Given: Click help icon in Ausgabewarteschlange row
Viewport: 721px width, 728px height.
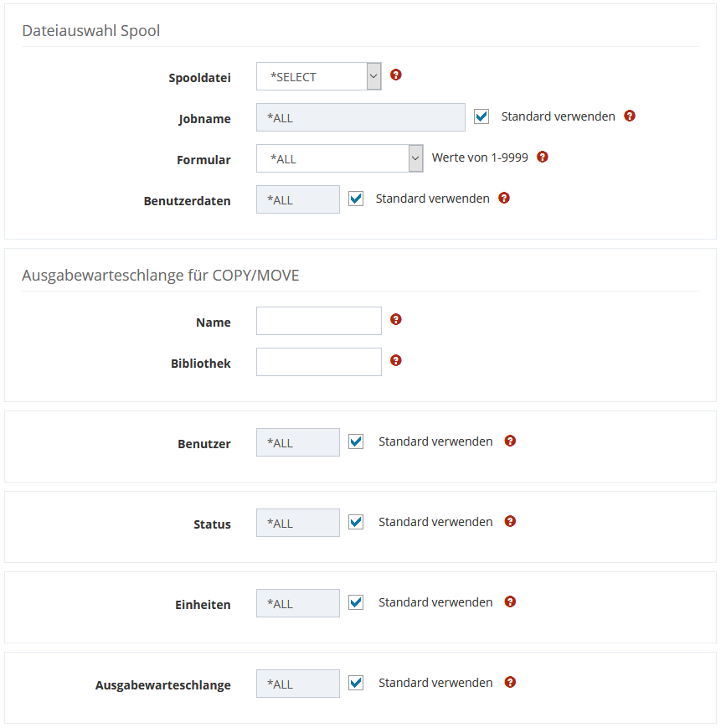Looking at the screenshot, I should (510, 682).
